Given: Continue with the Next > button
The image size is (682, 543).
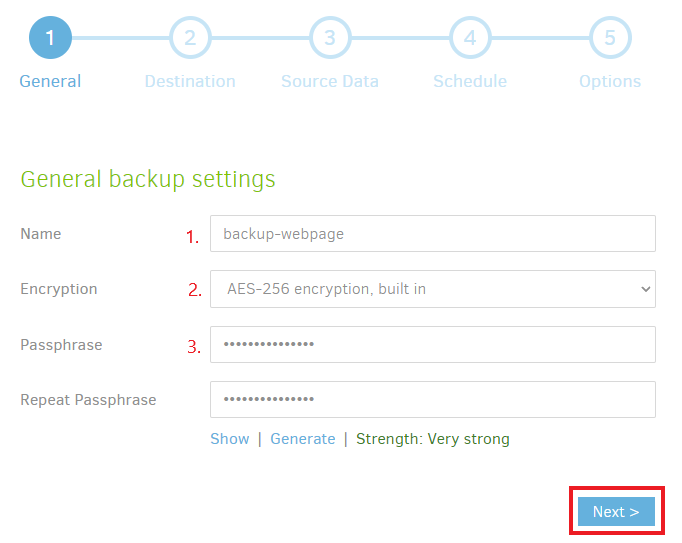Looking at the screenshot, I should (x=616, y=512).
